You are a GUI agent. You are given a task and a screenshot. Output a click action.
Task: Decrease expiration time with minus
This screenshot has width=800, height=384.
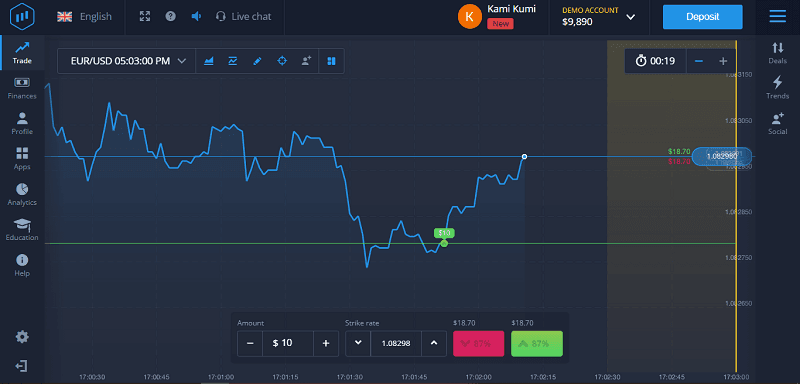click(699, 61)
